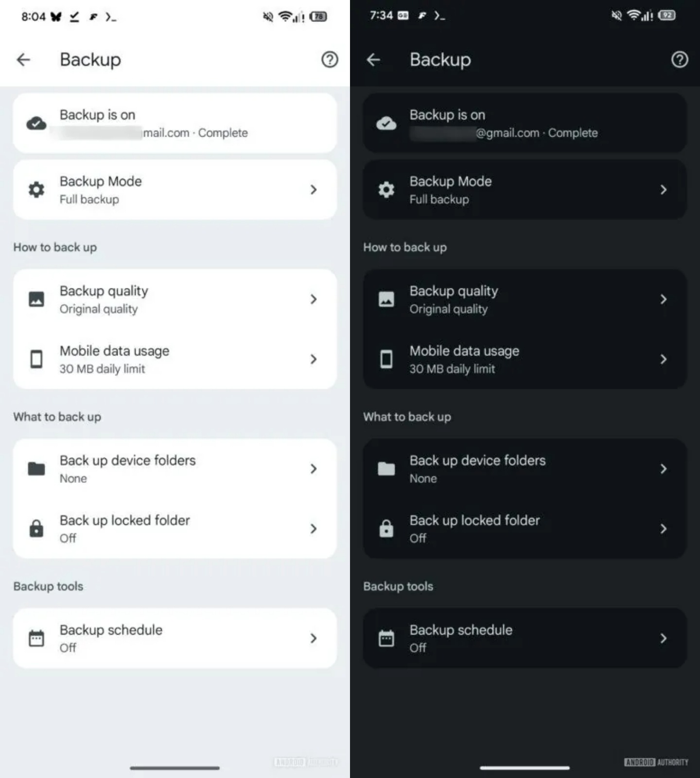Select 'Back up device folders' label, light screen

[x=127, y=460]
